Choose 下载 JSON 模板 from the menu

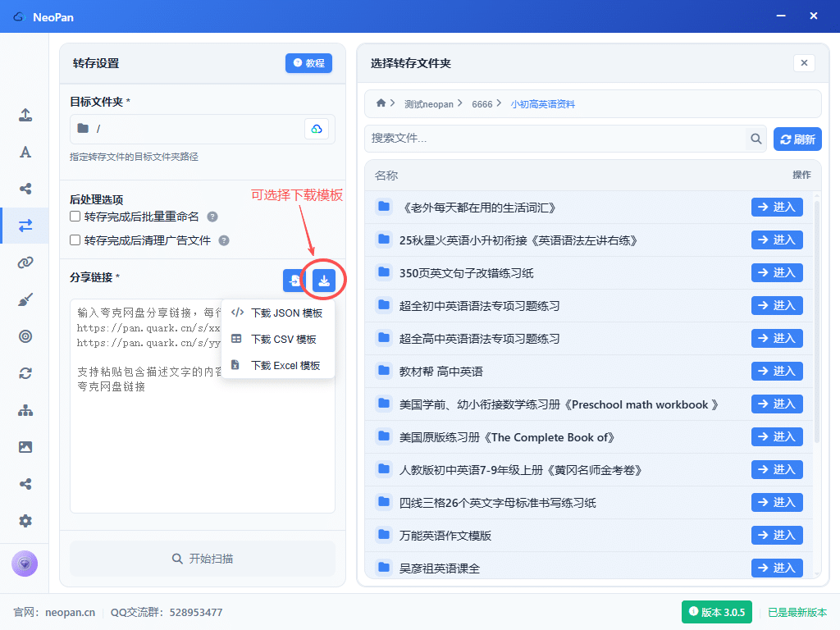click(278, 313)
